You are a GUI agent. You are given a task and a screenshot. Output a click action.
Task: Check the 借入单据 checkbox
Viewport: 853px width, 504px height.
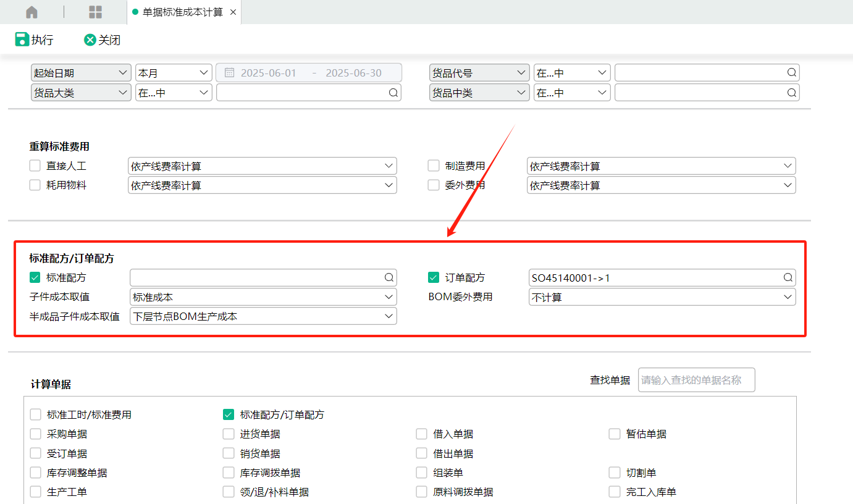pyautogui.click(x=421, y=434)
